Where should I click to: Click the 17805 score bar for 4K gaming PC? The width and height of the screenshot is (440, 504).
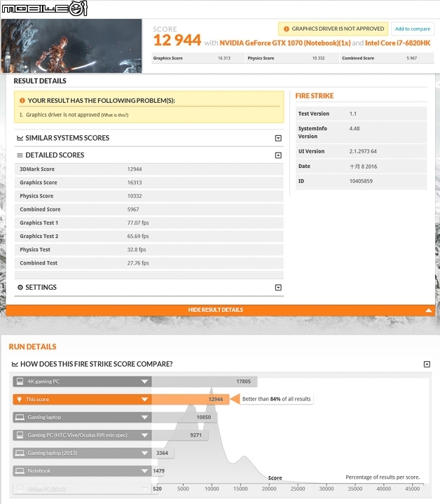point(205,381)
